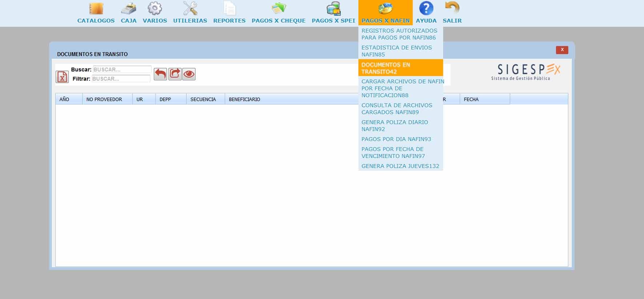
Task: Click the SIGESPEX logo
Action: coord(526,72)
